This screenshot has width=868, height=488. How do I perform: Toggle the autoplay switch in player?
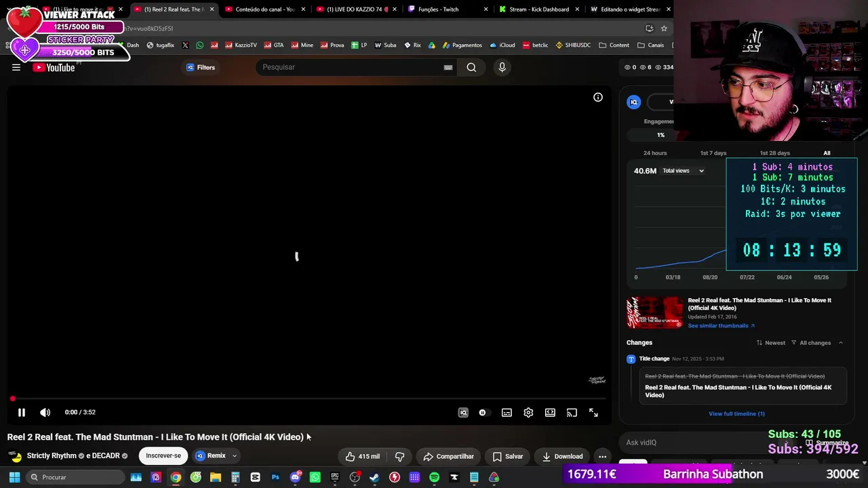[483, 412]
